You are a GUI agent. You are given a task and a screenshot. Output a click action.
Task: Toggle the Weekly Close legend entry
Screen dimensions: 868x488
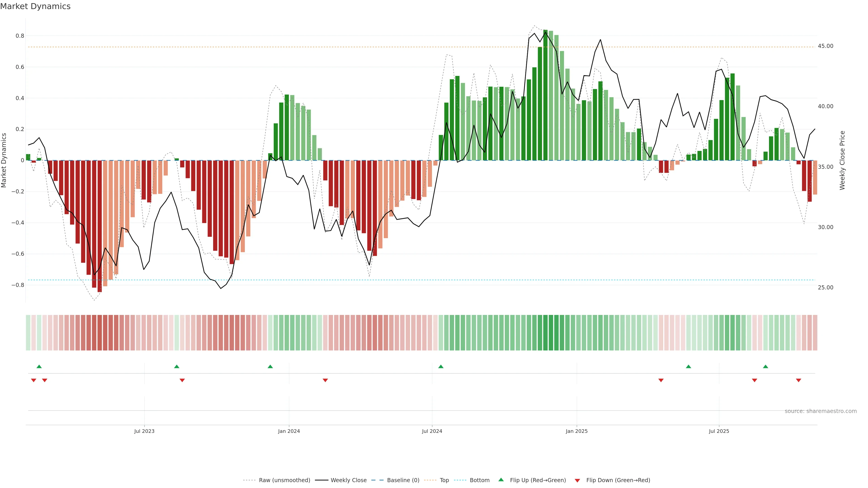(x=348, y=480)
